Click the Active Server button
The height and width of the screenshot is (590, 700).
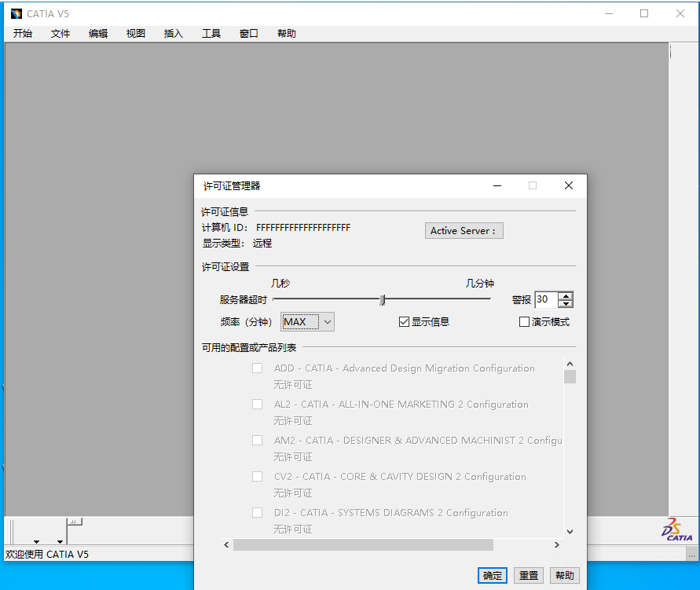pyautogui.click(x=464, y=231)
